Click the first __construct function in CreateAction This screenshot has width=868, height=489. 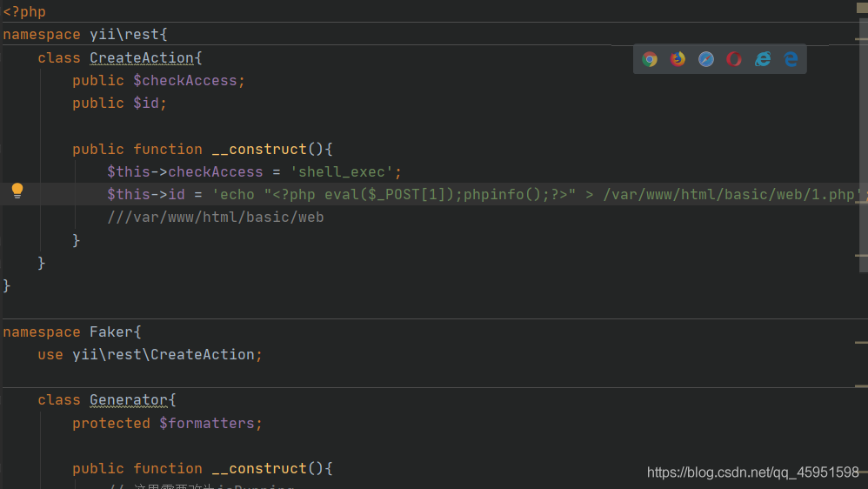[x=259, y=150]
